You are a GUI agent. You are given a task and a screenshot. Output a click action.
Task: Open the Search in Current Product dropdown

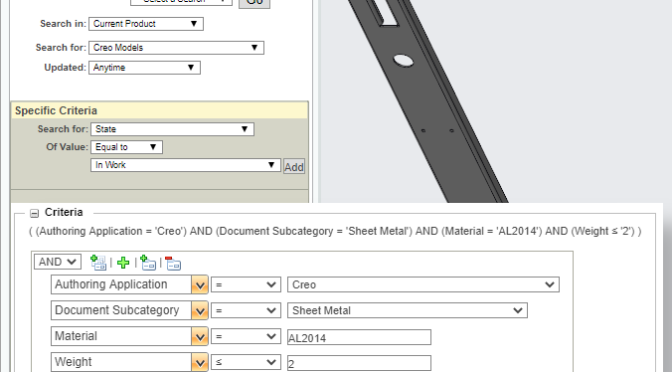click(146, 24)
